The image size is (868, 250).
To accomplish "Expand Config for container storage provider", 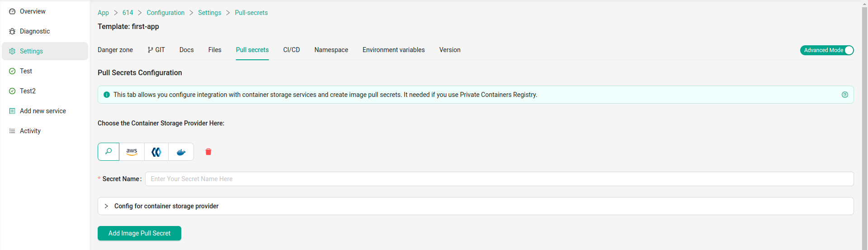I will (x=166, y=206).
